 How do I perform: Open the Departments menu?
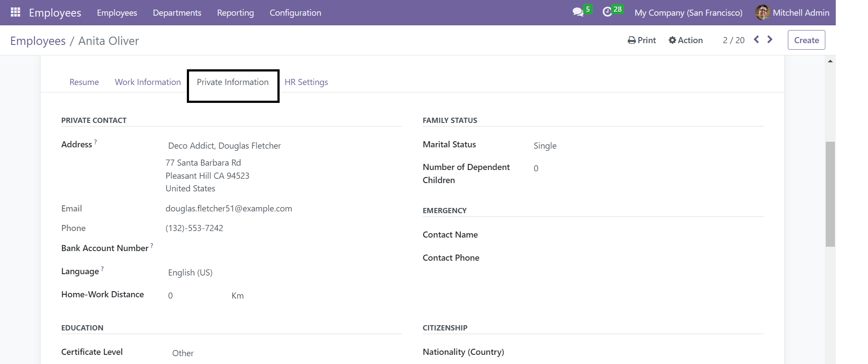click(177, 13)
